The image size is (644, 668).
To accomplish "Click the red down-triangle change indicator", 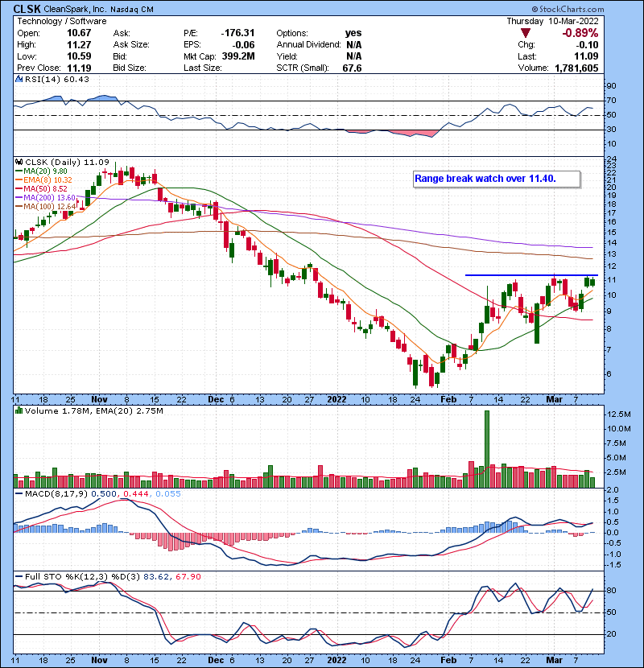I will tap(526, 33).
